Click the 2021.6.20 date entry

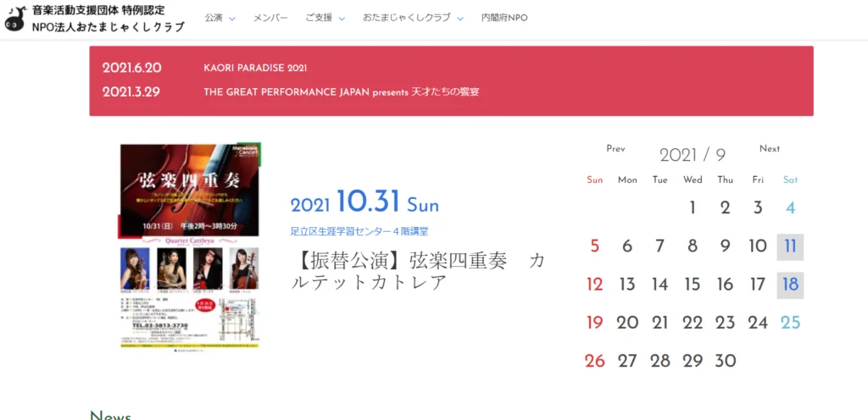pos(131,69)
